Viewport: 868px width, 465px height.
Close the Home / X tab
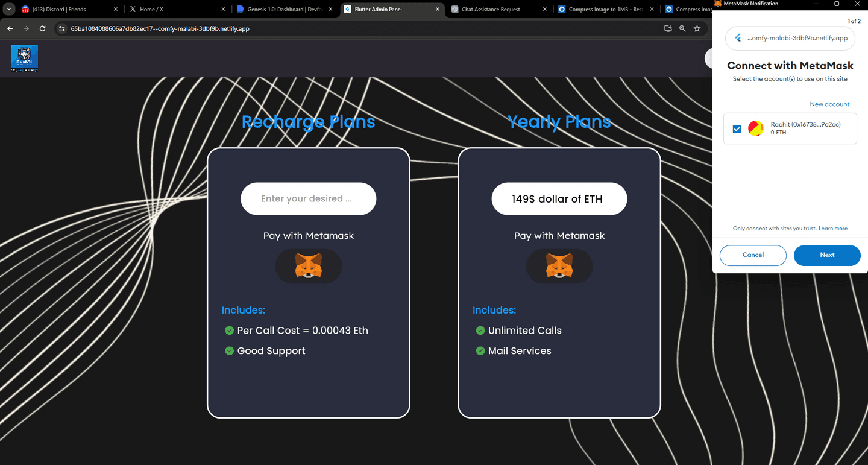click(x=223, y=10)
